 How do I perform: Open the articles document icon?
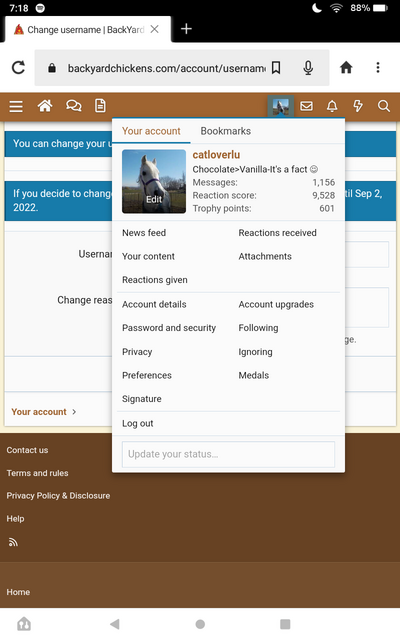tap(100, 106)
